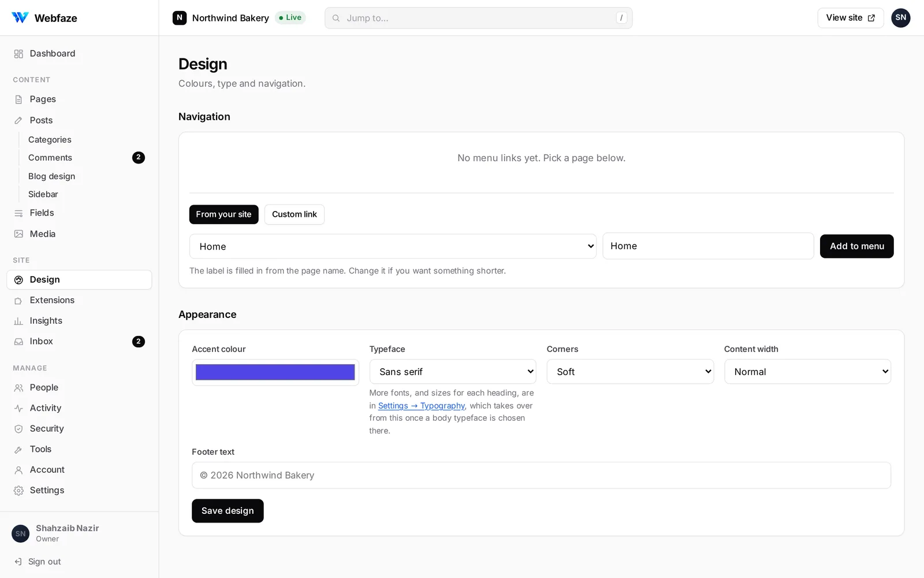Click the People icon in sidebar
Viewport: 924px width, 578px height.
pyautogui.click(x=18, y=388)
